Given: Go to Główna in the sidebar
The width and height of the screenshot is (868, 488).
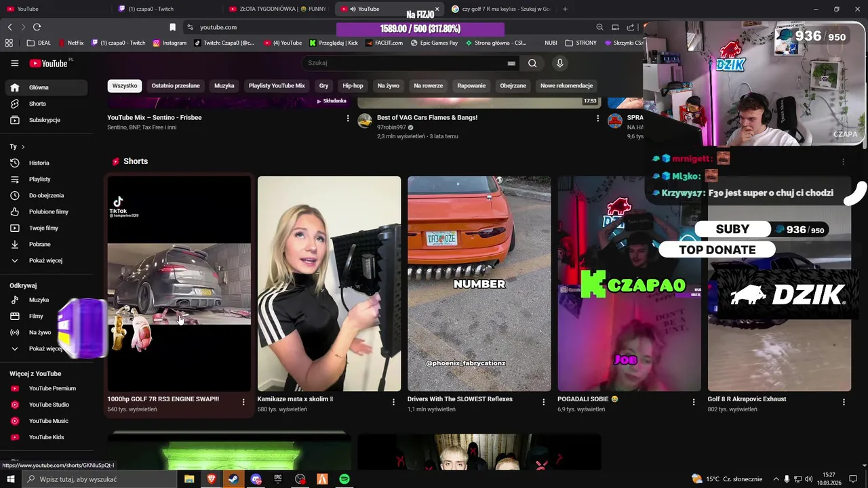Looking at the screenshot, I should pos(45,87).
